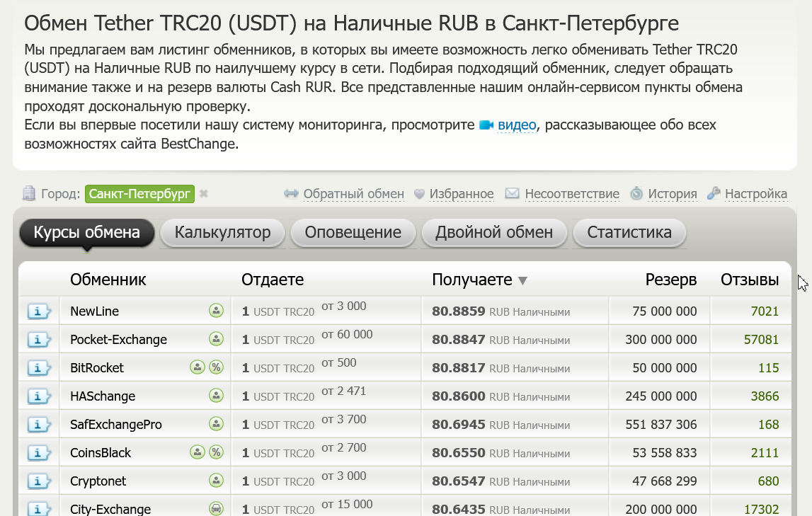Click person icon in Cryptonet row

pos(216,481)
